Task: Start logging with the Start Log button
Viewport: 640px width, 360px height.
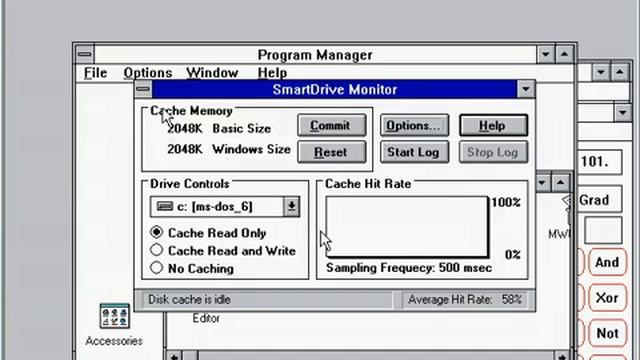Action: point(414,152)
